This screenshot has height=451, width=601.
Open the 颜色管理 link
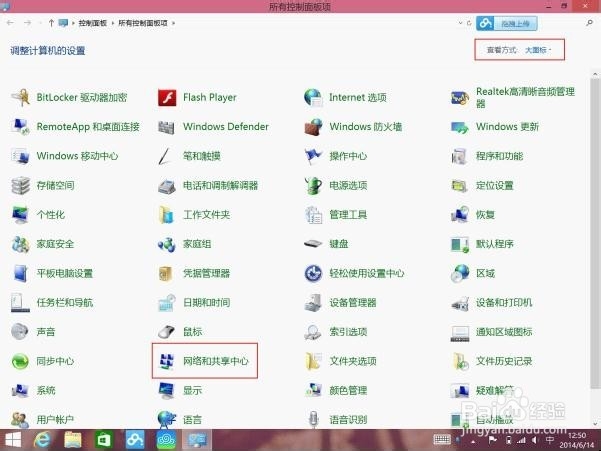click(348, 390)
